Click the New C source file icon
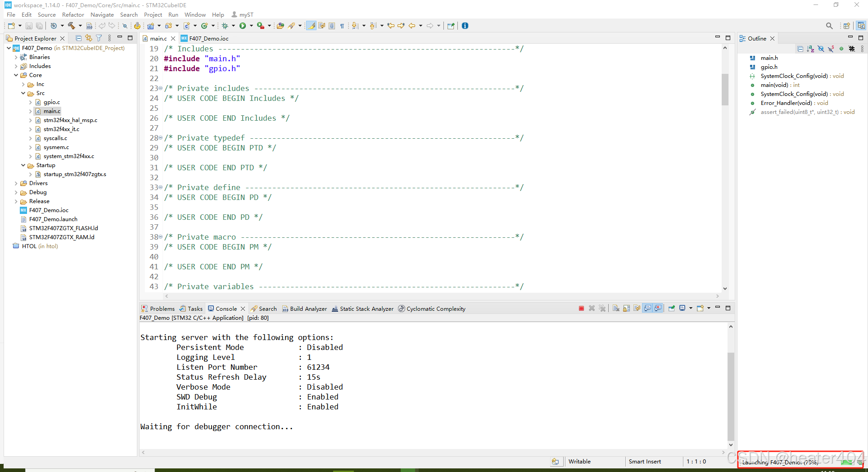 click(186, 26)
